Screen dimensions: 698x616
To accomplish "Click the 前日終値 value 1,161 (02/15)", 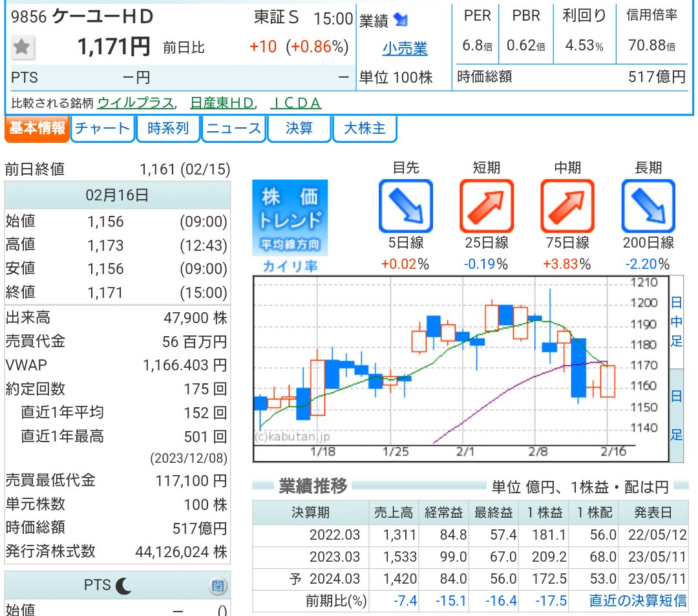I will (185, 169).
